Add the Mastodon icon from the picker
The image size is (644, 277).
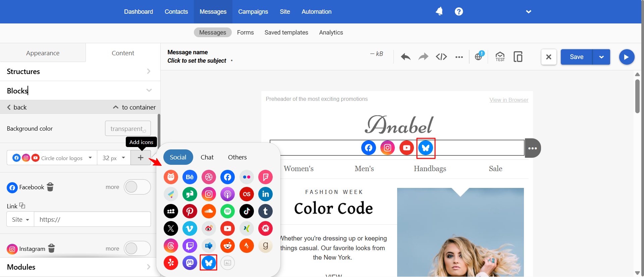tap(190, 263)
